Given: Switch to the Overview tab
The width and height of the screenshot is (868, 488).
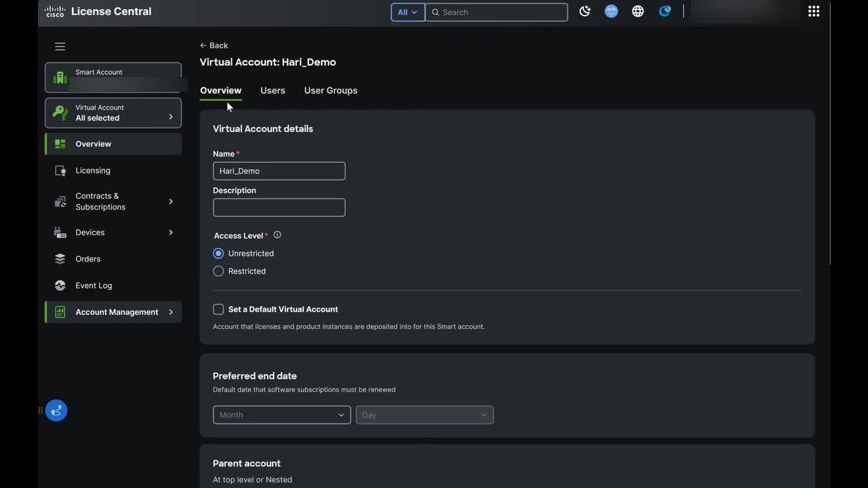Looking at the screenshot, I should 220,90.
